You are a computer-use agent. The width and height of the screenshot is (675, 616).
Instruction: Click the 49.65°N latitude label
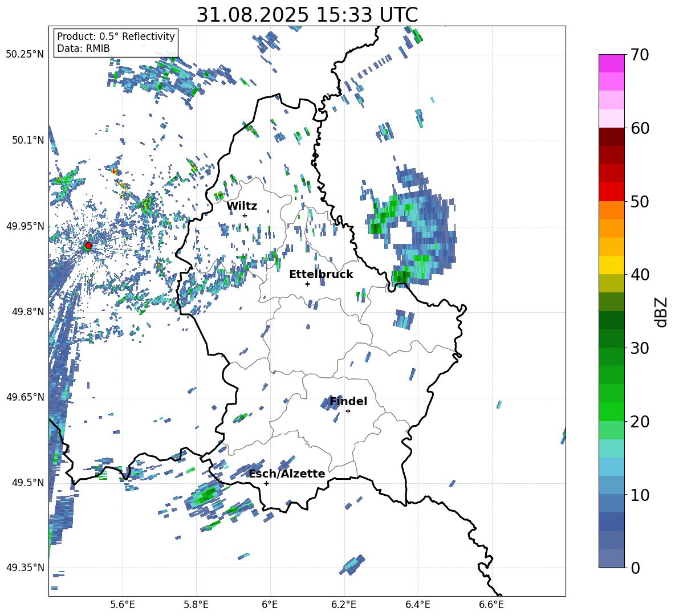[25, 397]
